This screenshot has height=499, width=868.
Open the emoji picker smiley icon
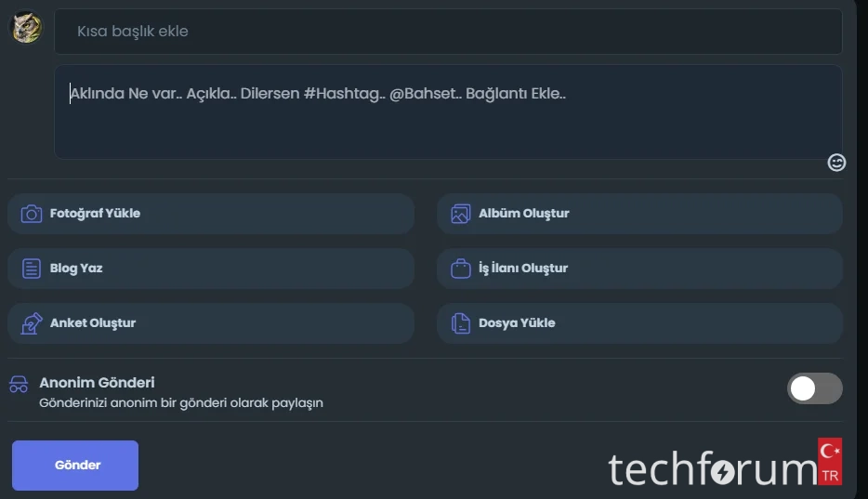[x=836, y=163]
